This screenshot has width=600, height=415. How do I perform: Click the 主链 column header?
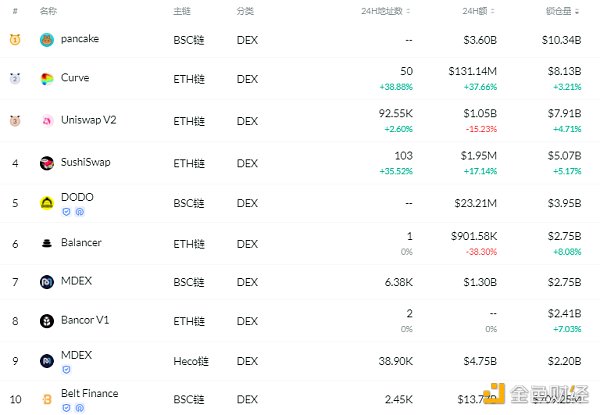[181, 11]
